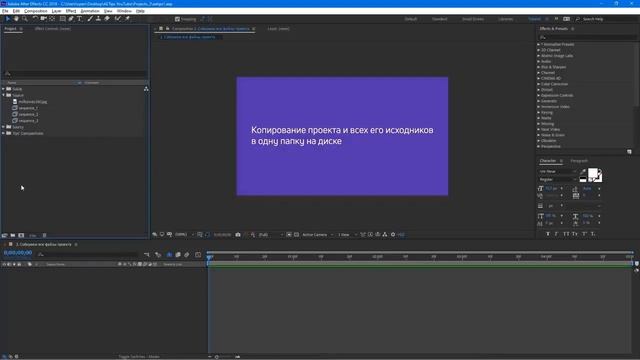
Task: Select the Eraser tool
Action: pos(107,19)
